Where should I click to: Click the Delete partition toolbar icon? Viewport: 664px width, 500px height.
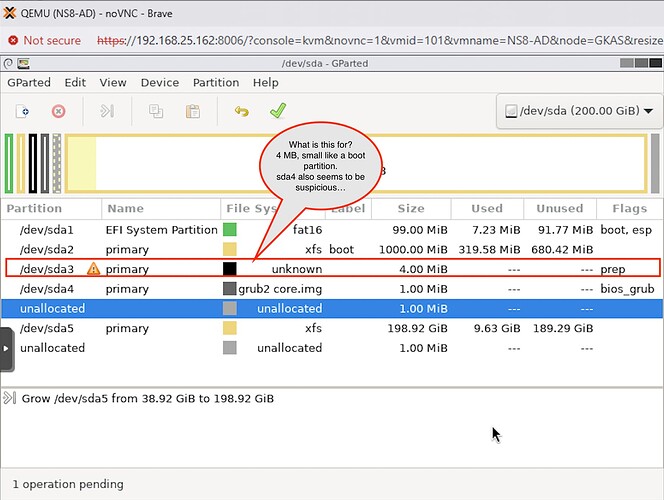pyautogui.click(x=58, y=111)
